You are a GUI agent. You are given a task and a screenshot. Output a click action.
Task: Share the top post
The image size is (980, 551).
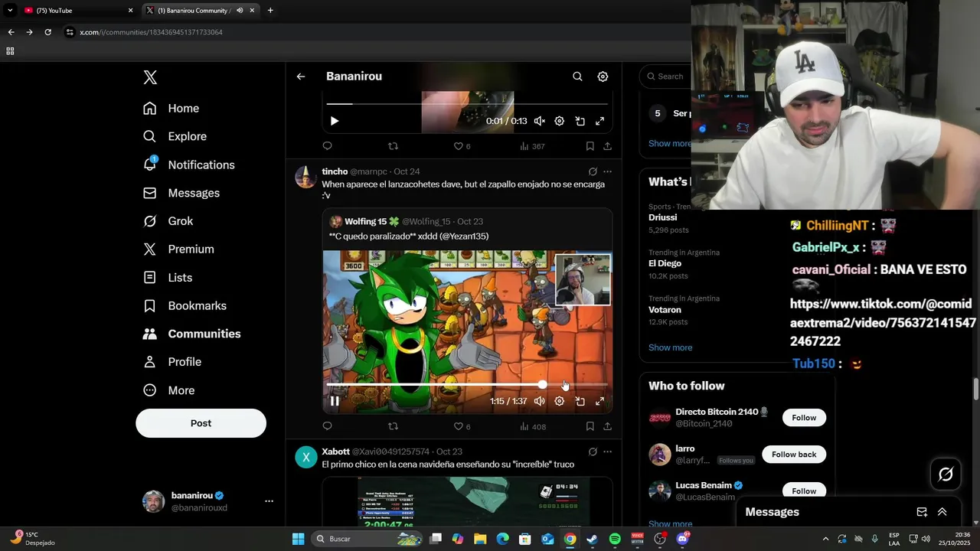(607, 146)
